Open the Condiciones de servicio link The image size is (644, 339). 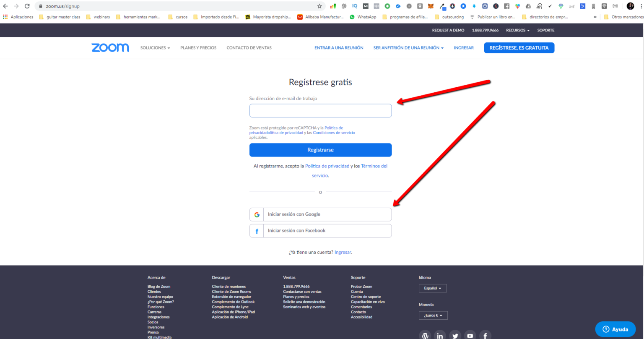334,133
